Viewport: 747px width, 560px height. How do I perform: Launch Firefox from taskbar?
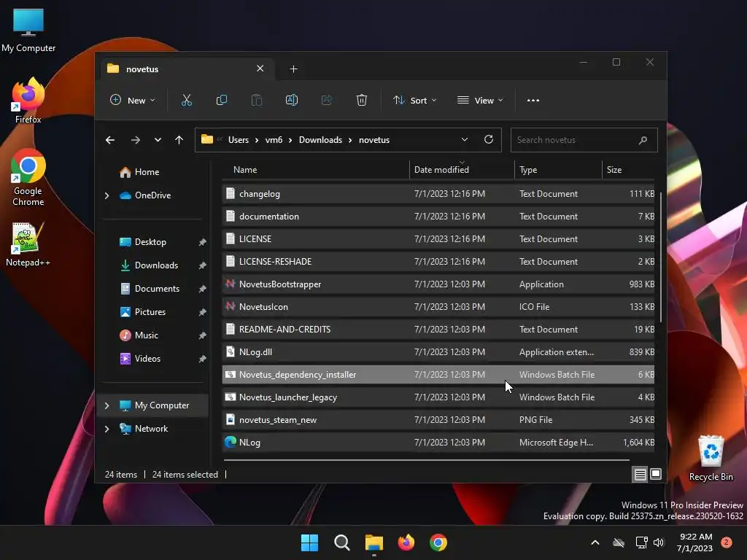tap(406, 542)
